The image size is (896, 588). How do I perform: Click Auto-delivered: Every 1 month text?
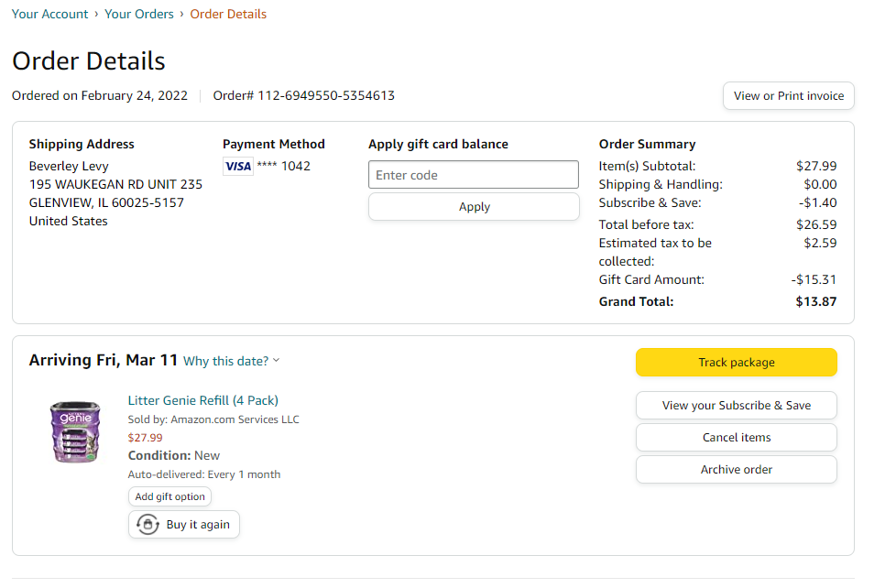[x=204, y=474]
